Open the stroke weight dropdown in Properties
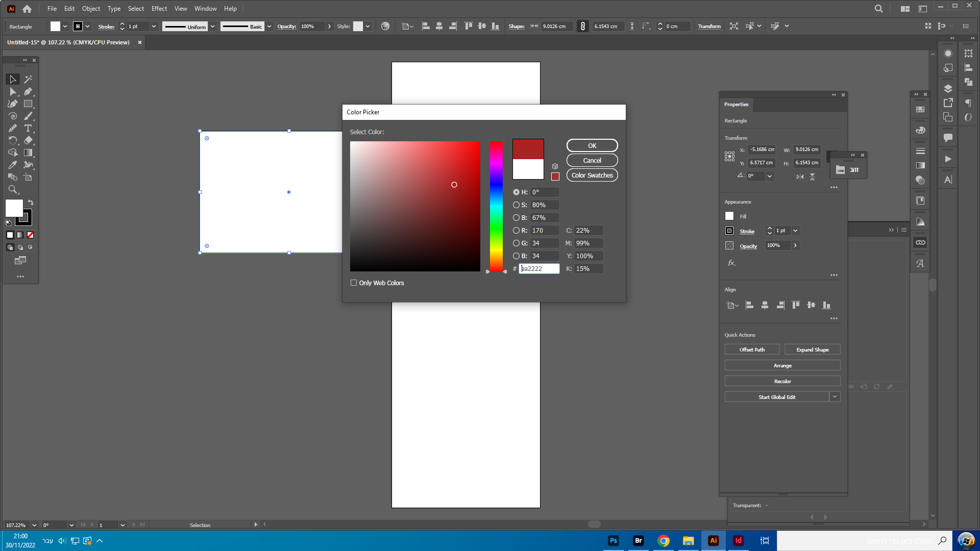 (795, 231)
